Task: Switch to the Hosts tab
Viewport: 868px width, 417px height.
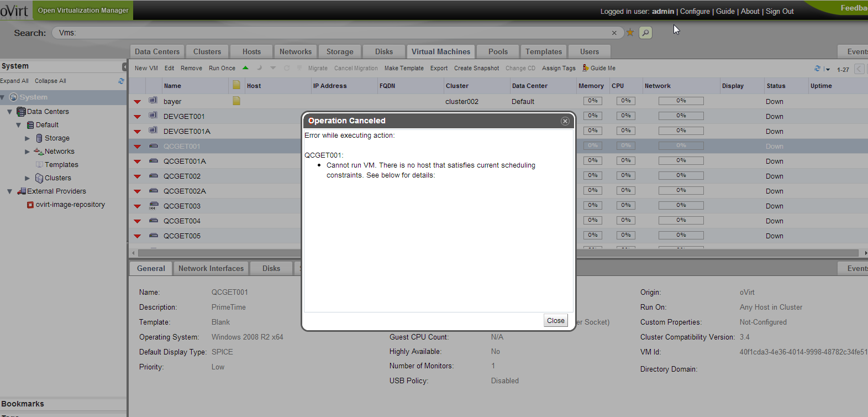Action: [x=251, y=51]
